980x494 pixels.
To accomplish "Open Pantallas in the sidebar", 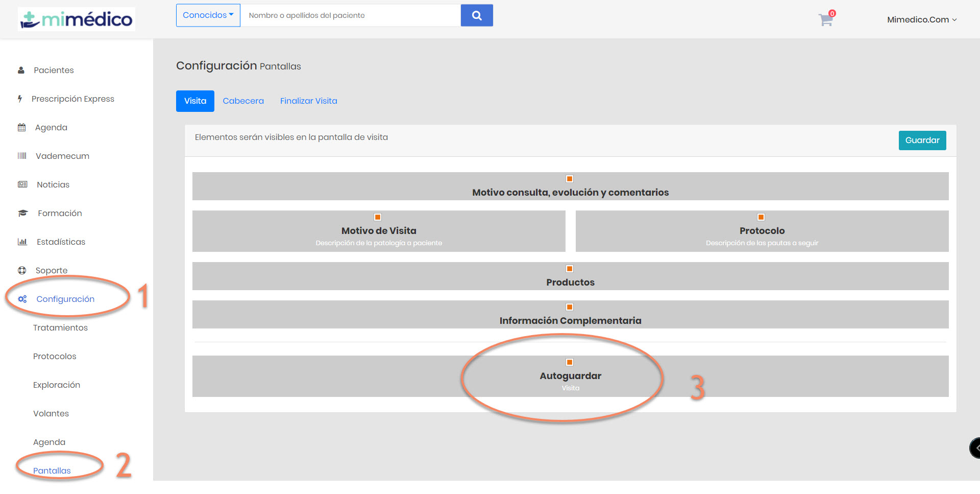I will tap(52, 471).
